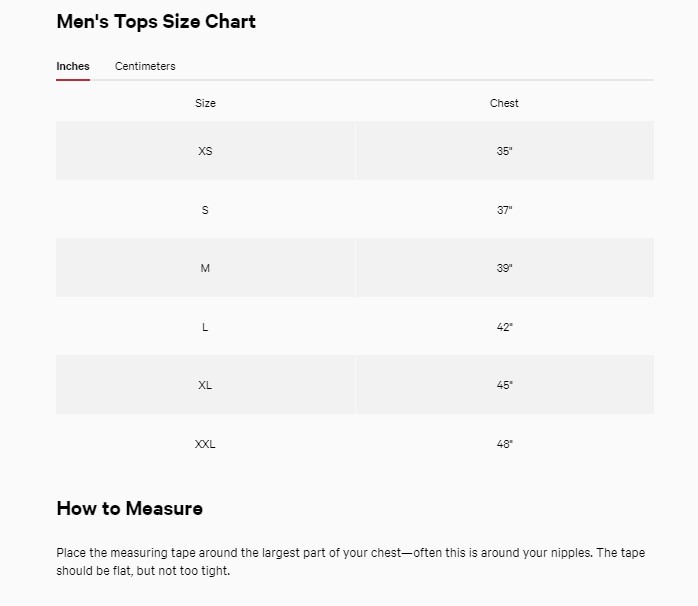Click the M size cell
This screenshot has height=606, width=698.
coord(205,268)
